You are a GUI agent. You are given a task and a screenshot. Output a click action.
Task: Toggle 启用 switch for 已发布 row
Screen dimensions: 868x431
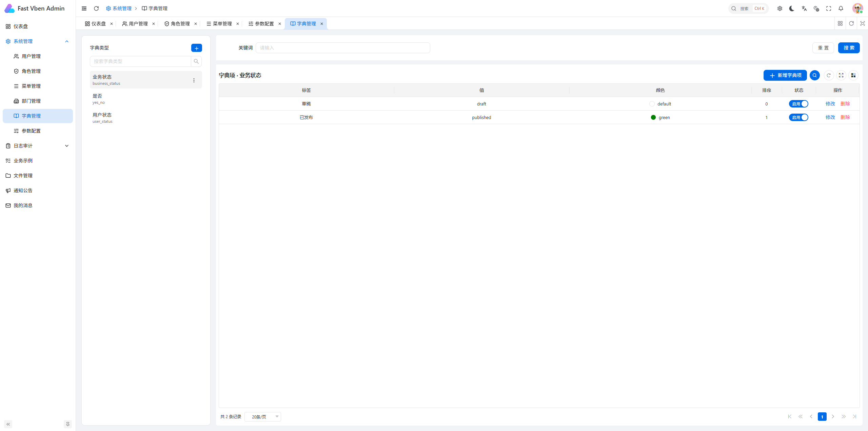[798, 117]
